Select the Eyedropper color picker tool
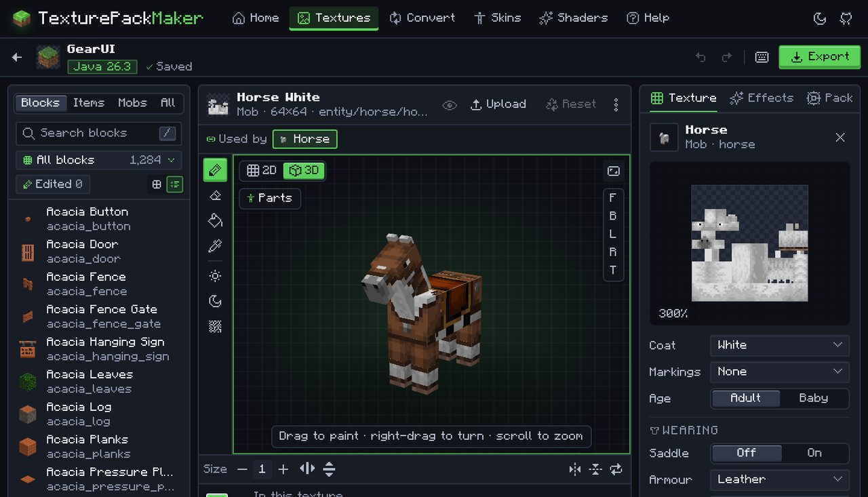The height and width of the screenshot is (497, 868). (x=215, y=246)
